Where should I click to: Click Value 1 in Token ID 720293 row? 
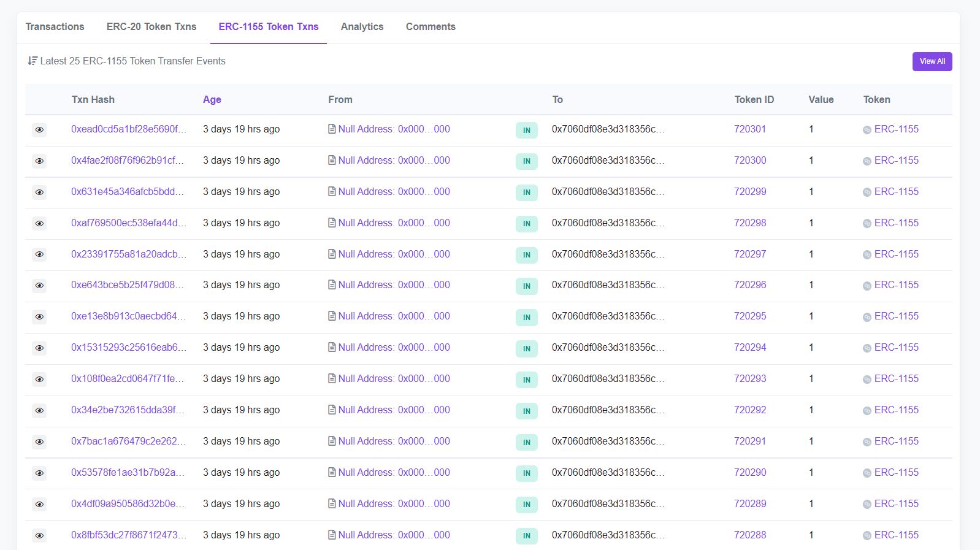tap(811, 378)
